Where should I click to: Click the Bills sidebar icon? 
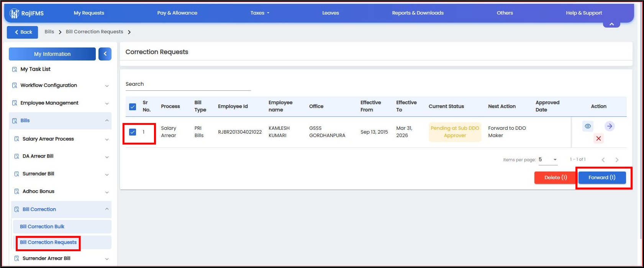(15, 121)
